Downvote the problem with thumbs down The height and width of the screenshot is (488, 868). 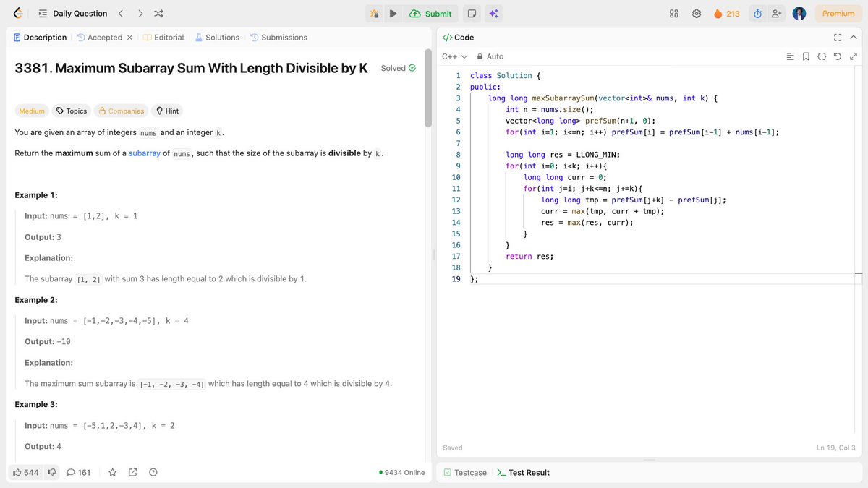tap(51, 471)
